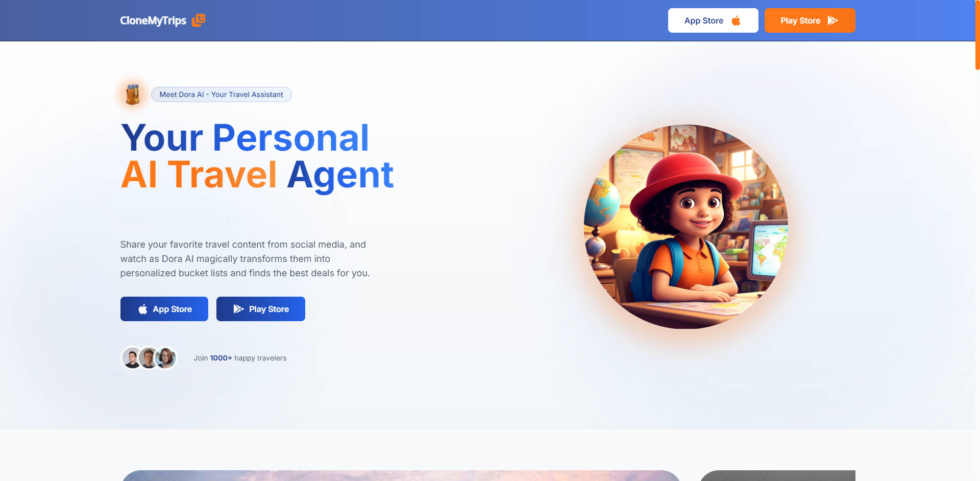Click the backpack icon beside Dora AI badge
Viewport: 980px width, 481px height.
tap(133, 94)
